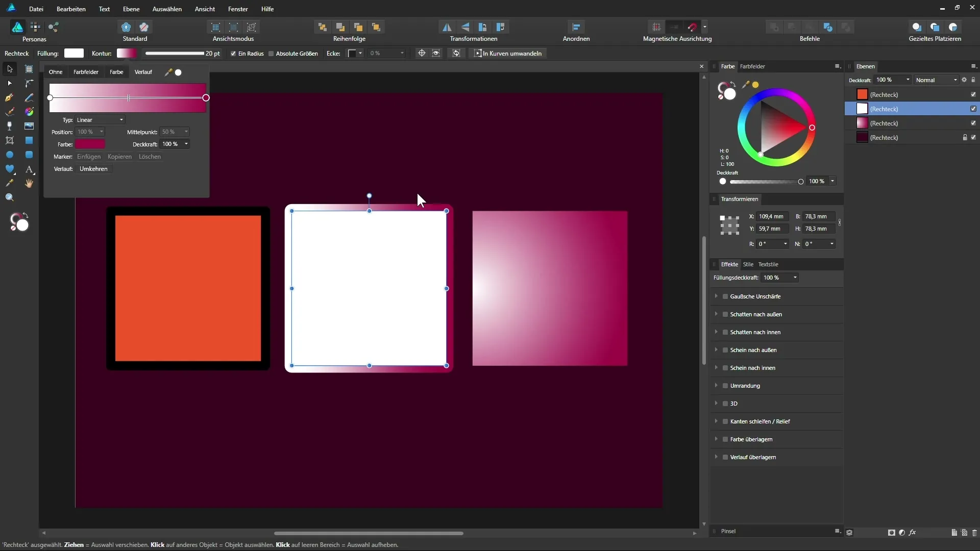The image size is (980, 551).
Task: Open the Anordnen alignment options
Action: tap(576, 27)
